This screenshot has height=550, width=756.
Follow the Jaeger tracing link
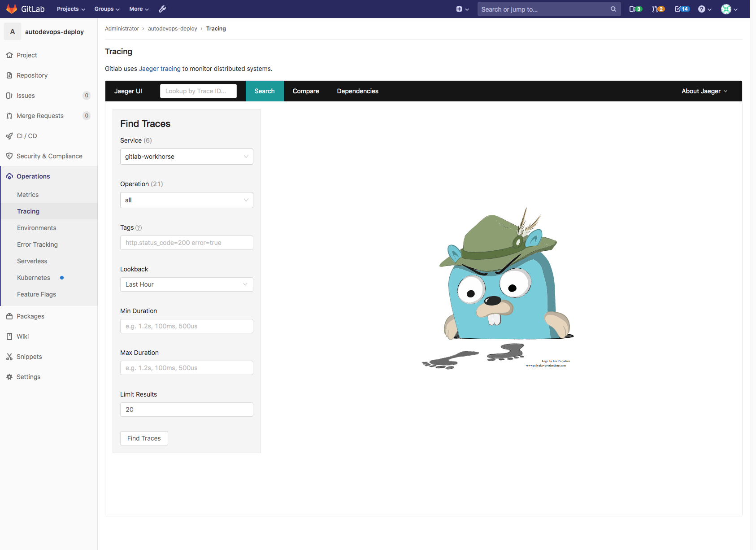pos(160,68)
